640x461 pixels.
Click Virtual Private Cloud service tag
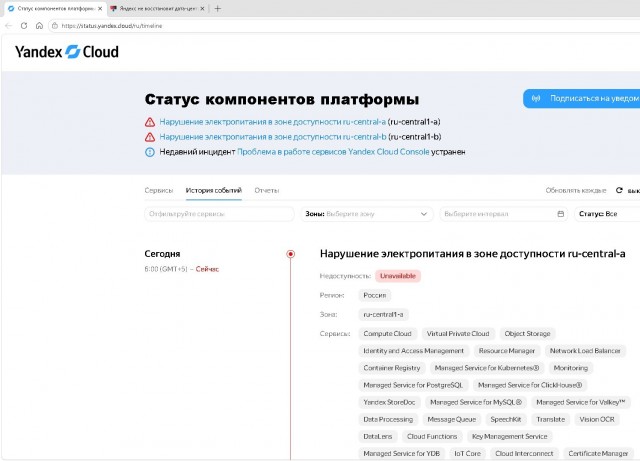click(x=458, y=334)
